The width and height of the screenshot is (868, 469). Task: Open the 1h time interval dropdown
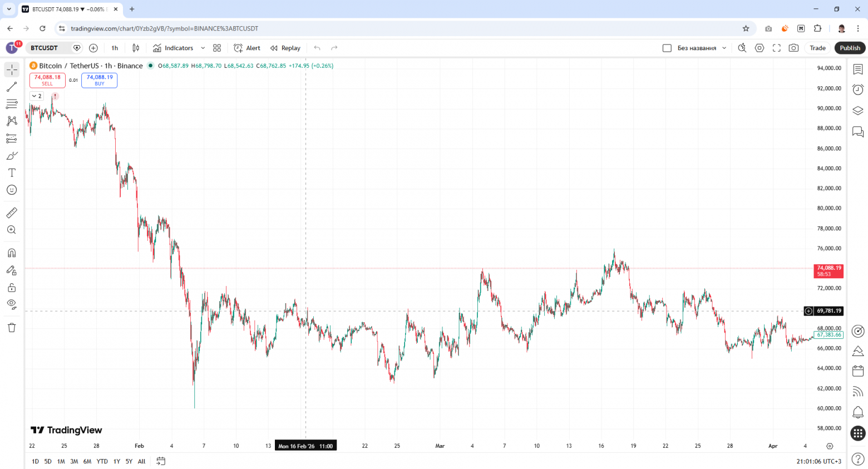coord(115,48)
